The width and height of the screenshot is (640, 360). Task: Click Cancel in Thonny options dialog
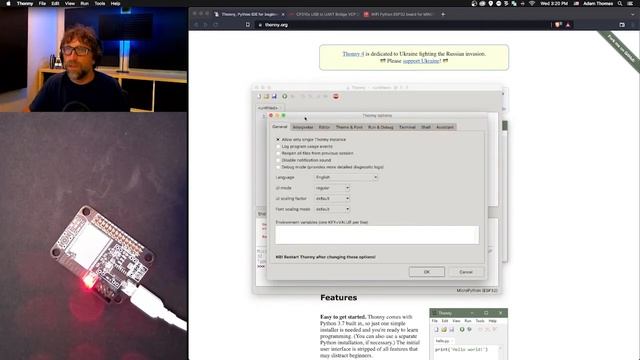tap(466, 272)
